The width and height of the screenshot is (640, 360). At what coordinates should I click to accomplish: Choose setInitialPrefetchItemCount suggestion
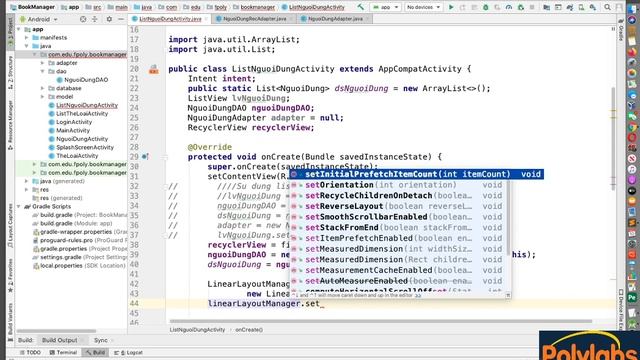tap(416, 174)
